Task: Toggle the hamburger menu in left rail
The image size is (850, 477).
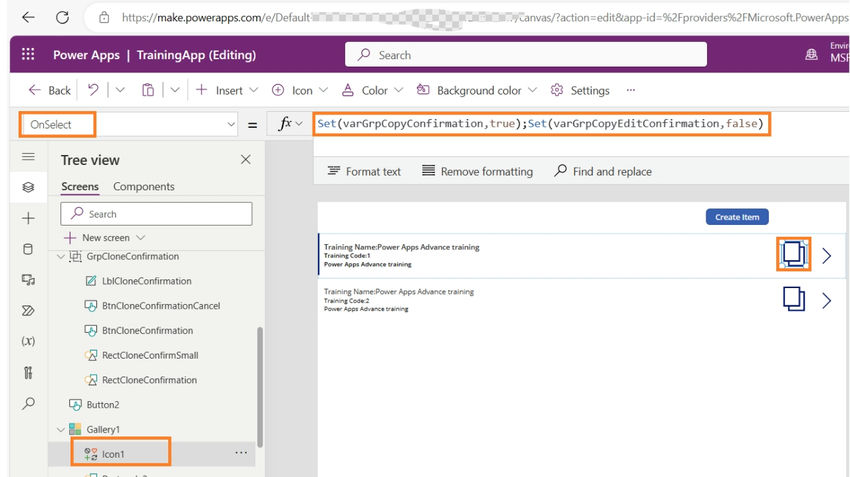Action: coord(28,157)
